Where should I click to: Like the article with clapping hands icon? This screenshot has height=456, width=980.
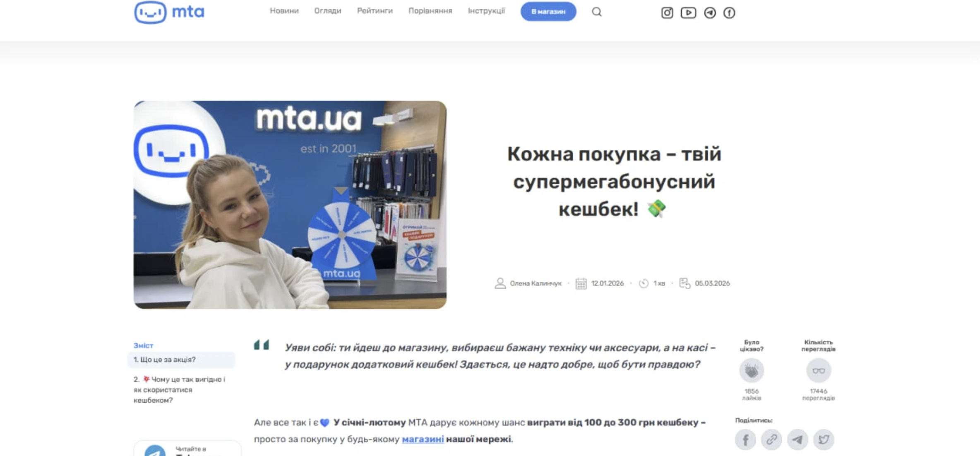click(x=752, y=370)
